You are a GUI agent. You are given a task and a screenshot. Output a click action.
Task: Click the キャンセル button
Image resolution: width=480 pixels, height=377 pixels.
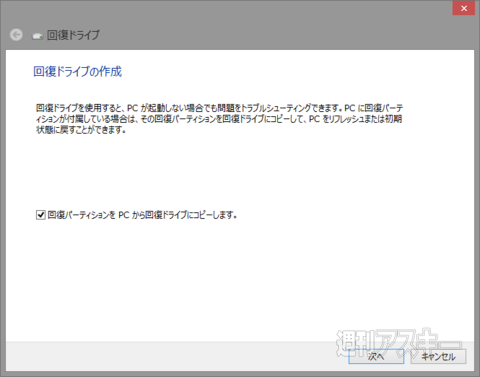point(438,357)
